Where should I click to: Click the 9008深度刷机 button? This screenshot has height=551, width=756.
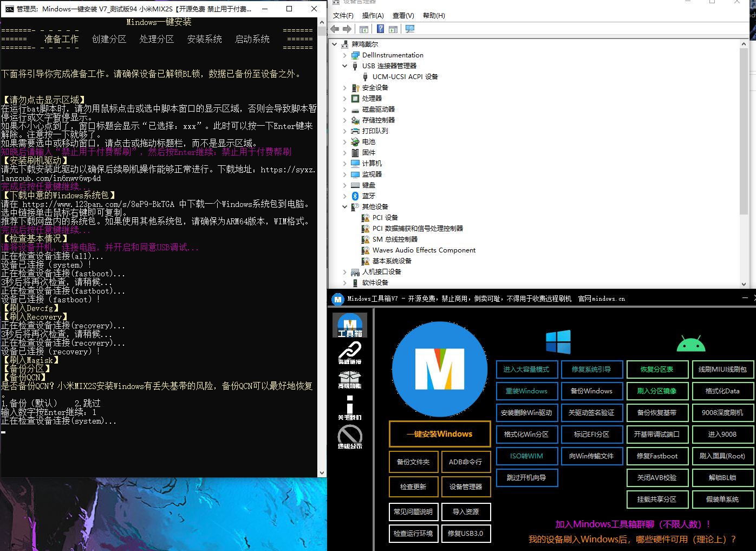point(722,412)
